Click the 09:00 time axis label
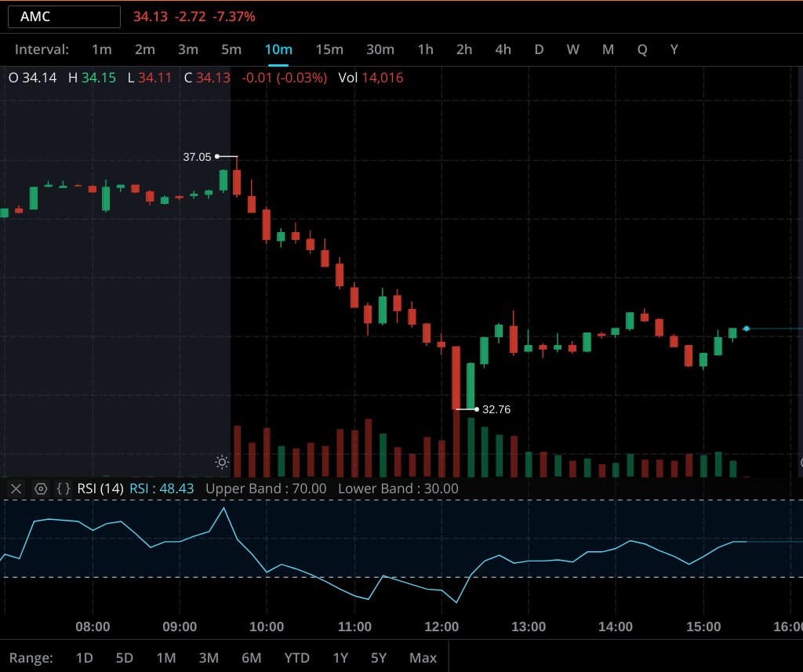The width and height of the screenshot is (803, 672). click(180, 627)
